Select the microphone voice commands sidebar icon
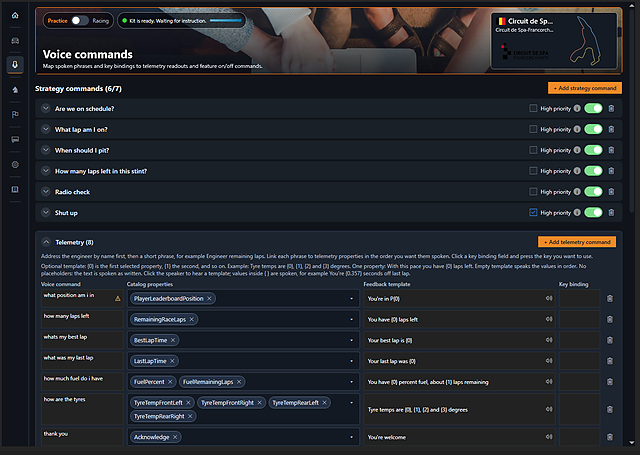Screen dimensions: 640x455 [x=15, y=64]
